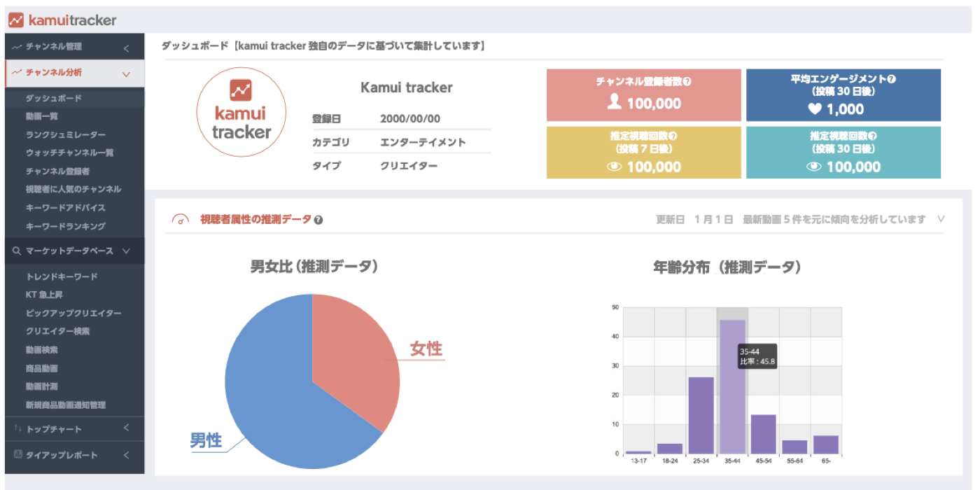
Task: Click icon beside トップチャート
Action: tap(17, 428)
